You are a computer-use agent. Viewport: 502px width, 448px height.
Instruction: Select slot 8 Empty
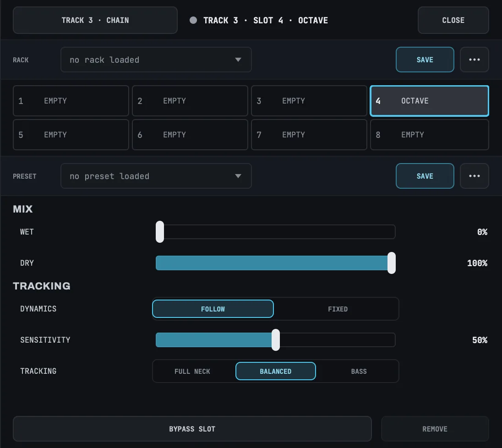tap(429, 135)
